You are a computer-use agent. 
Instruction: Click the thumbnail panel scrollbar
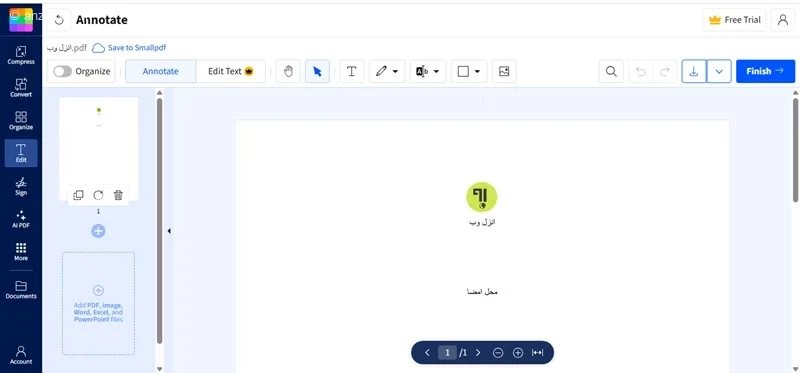pyautogui.click(x=159, y=220)
